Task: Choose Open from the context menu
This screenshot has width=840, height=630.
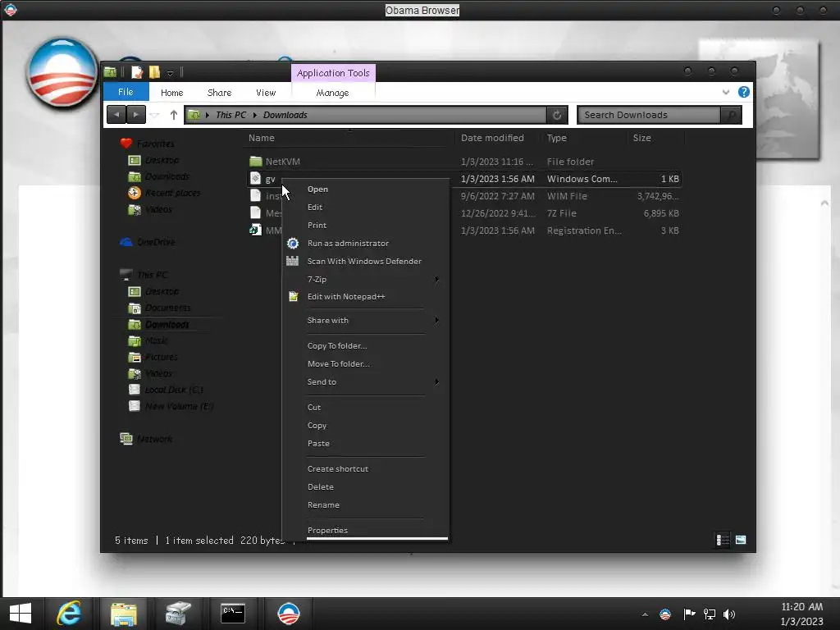Action: [317, 189]
